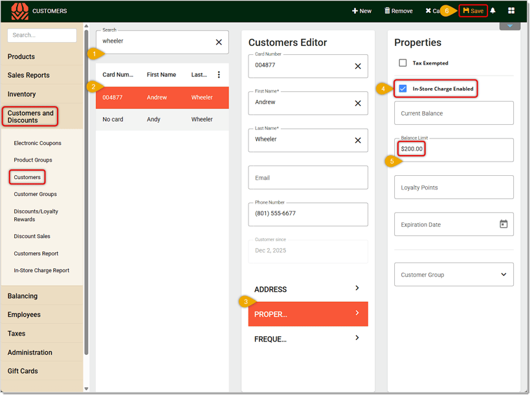Image resolution: width=532 pixels, height=397 pixels.
Task: Sort by Last... column header
Action: click(x=199, y=75)
